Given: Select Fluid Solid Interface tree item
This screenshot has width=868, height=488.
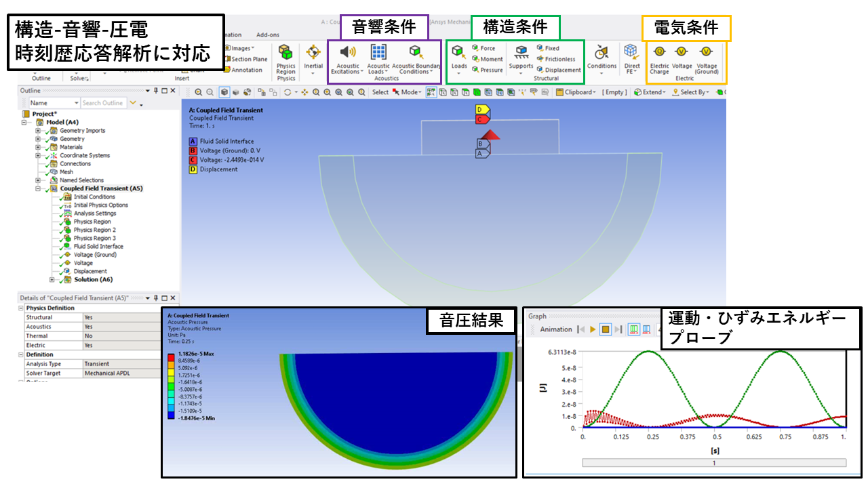Looking at the screenshot, I should tap(98, 247).
